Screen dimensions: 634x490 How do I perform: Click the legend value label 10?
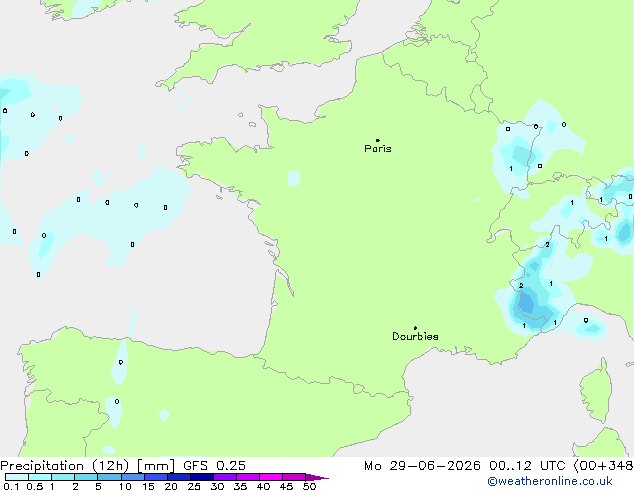pyautogui.click(x=125, y=486)
